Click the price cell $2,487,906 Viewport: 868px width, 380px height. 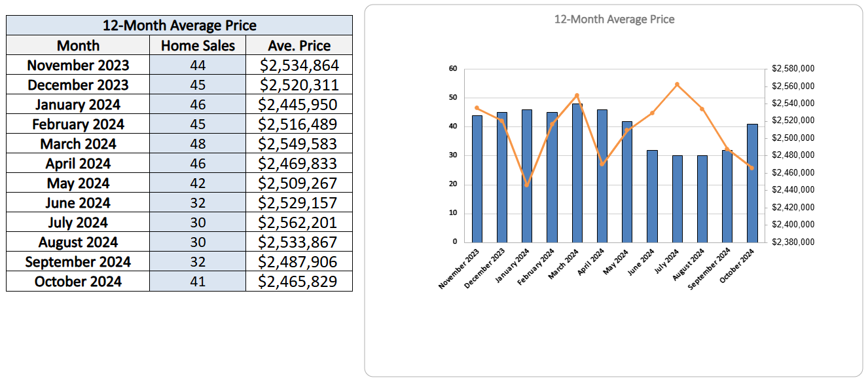point(299,261)
